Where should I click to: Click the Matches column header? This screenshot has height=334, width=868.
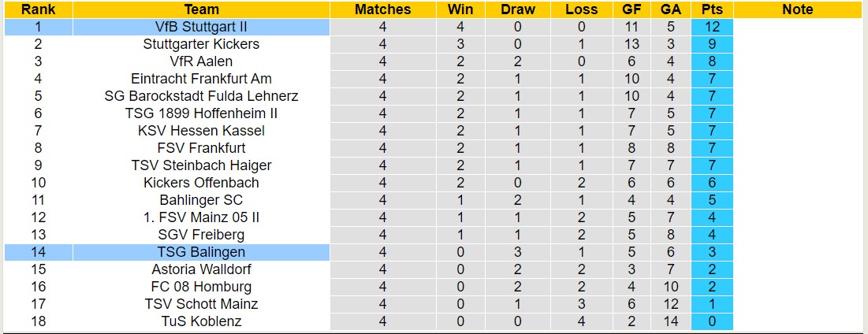[x=383, y=9]
